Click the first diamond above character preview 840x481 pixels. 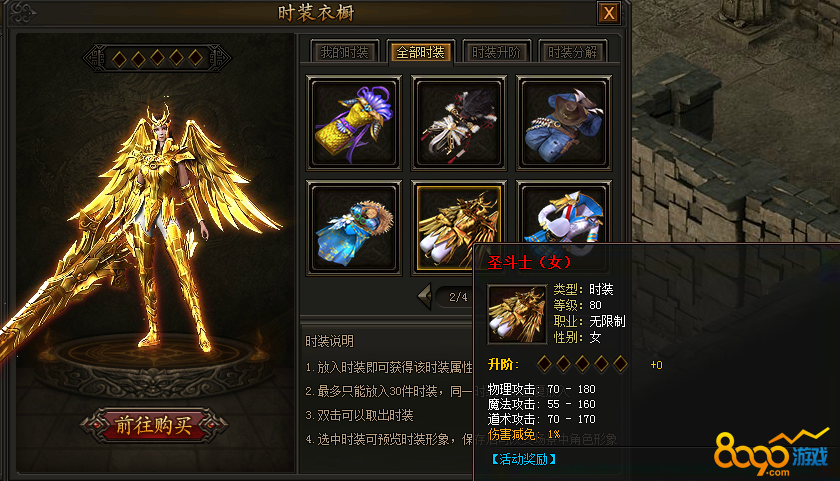click(119, 58)
